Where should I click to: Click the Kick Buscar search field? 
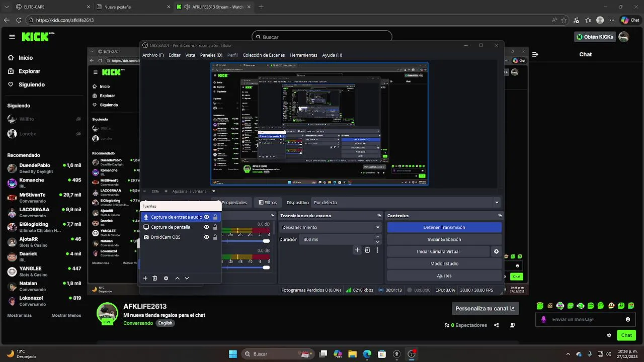(x=322, y=37)
